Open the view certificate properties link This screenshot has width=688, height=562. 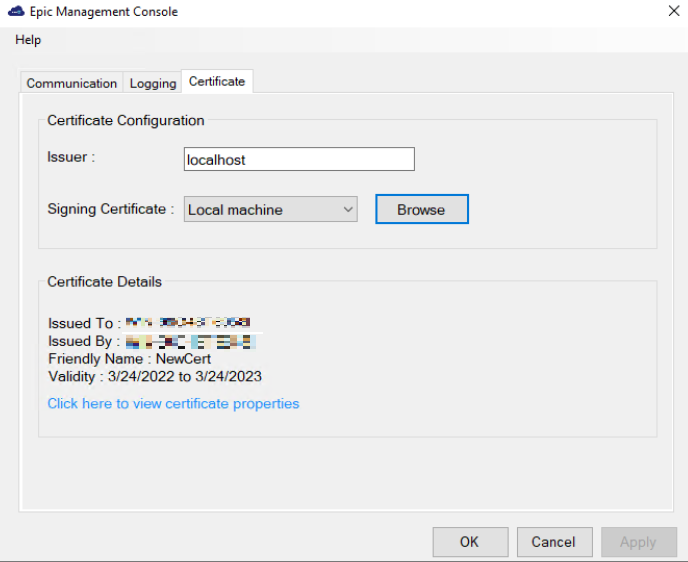pos(173,404)
